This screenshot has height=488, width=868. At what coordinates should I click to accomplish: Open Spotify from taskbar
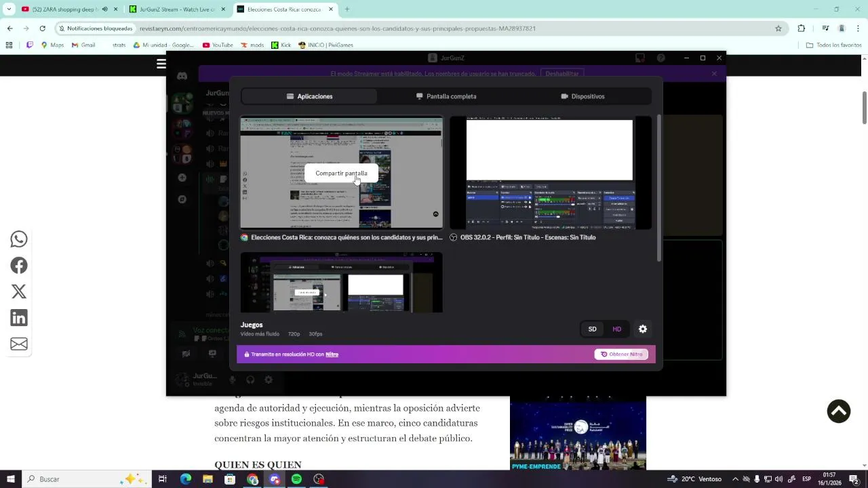[x=296, y=479]
